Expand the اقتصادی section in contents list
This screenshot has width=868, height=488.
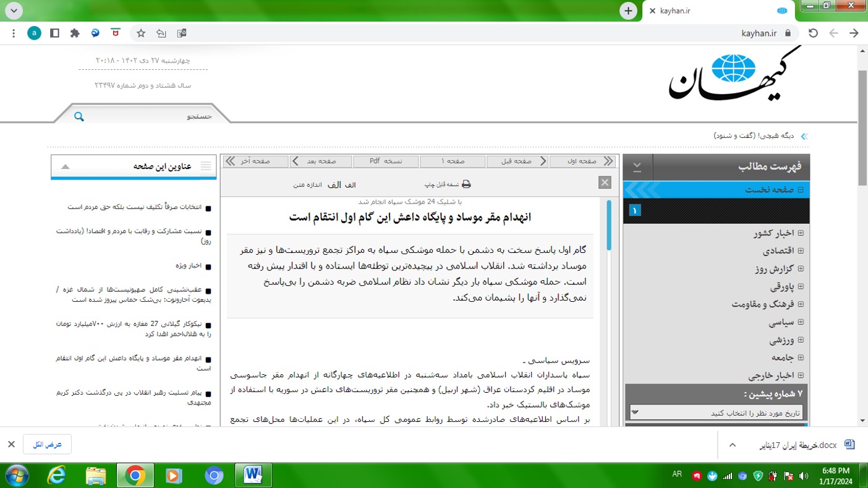(801, 251)
